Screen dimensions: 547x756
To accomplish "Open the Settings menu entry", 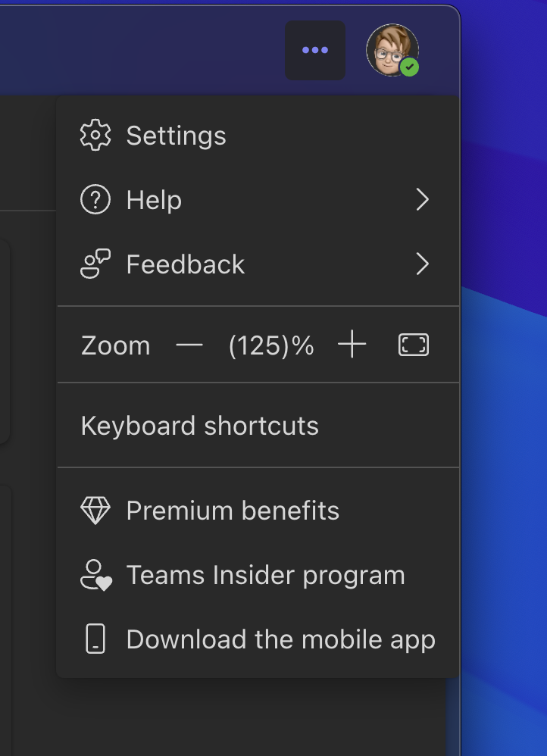I will point(176,136).
